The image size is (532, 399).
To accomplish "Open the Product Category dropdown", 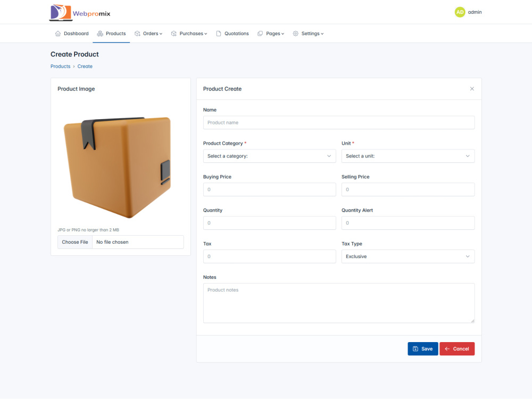I will point(269,156).
